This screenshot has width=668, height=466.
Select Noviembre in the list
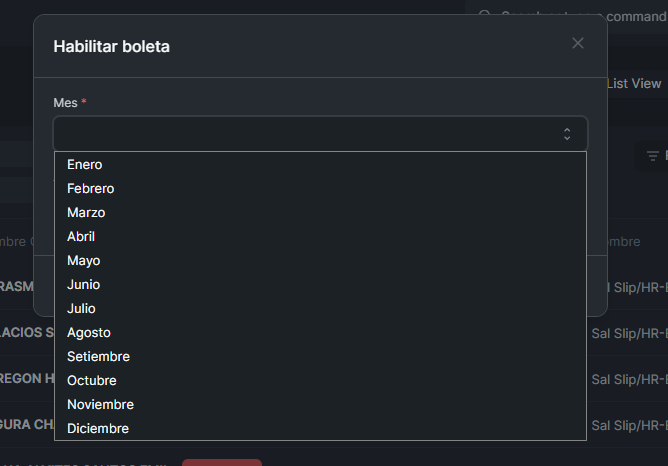point(100,405)
